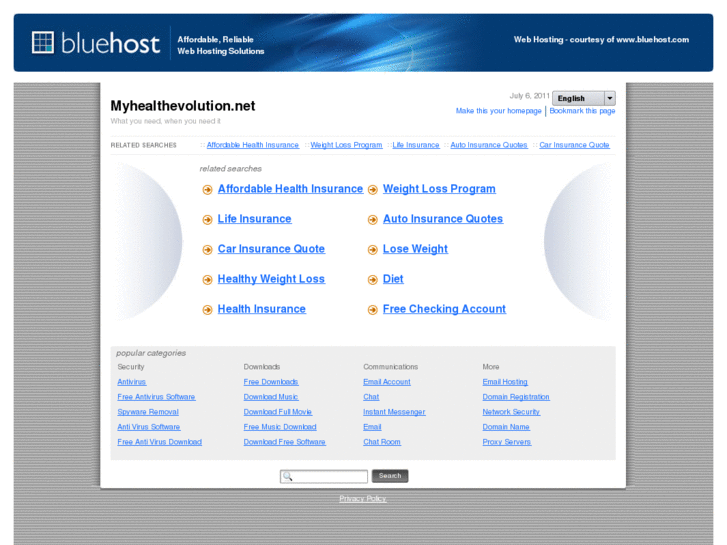727x545 pixels.
Task: Open Download Full Movie link
Action: [x=278, y=412]
